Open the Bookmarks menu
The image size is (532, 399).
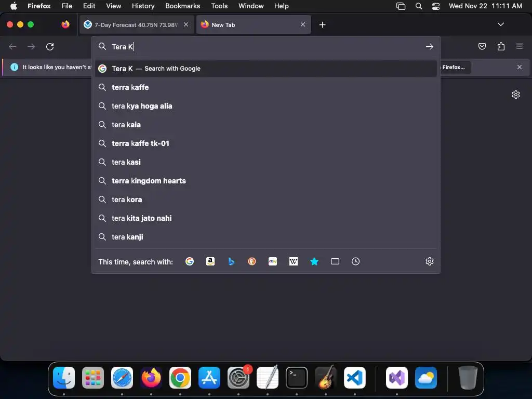pyautogui.click(x=182, y=6)
